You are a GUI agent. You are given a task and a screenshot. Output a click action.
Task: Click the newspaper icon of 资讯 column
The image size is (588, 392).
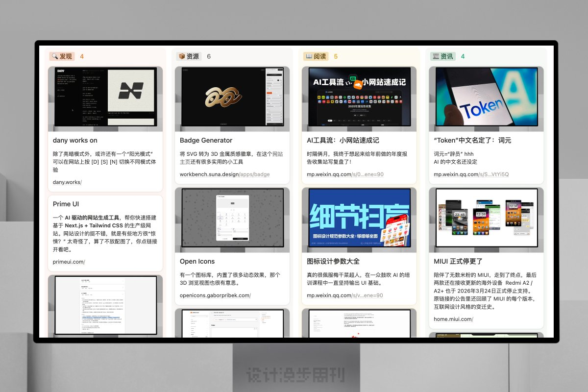(x=436, y=56)
